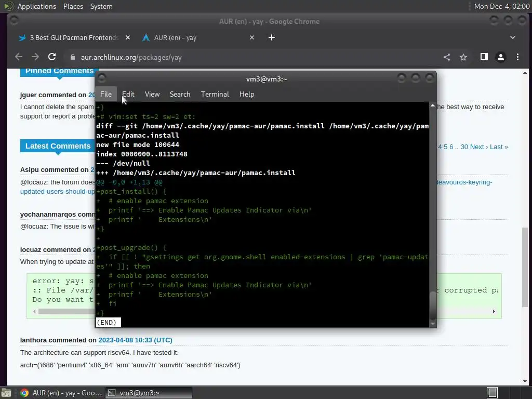This screenshot has height=399, width=532.
Task: Click the clock showing Mon Dec 4
Action: pyautogui.click(x=502, y=6)
